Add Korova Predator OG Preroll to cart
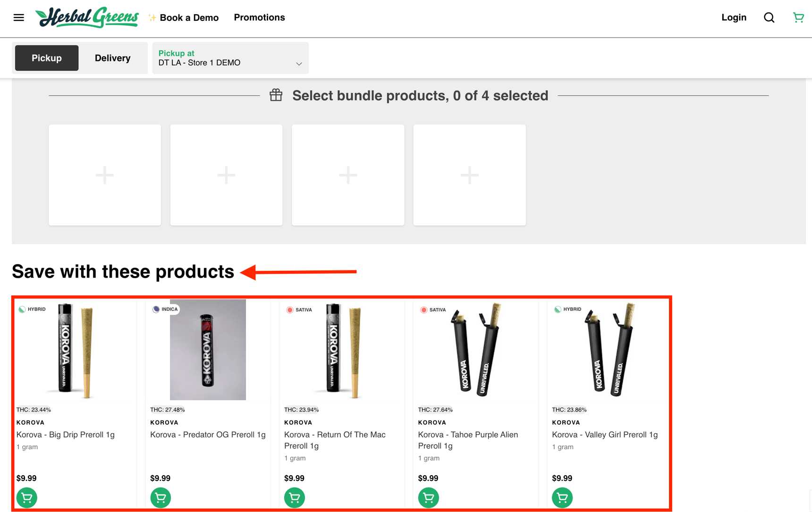Image resolution: width=812 pixels, height=512 pixels. click(161, 497)
